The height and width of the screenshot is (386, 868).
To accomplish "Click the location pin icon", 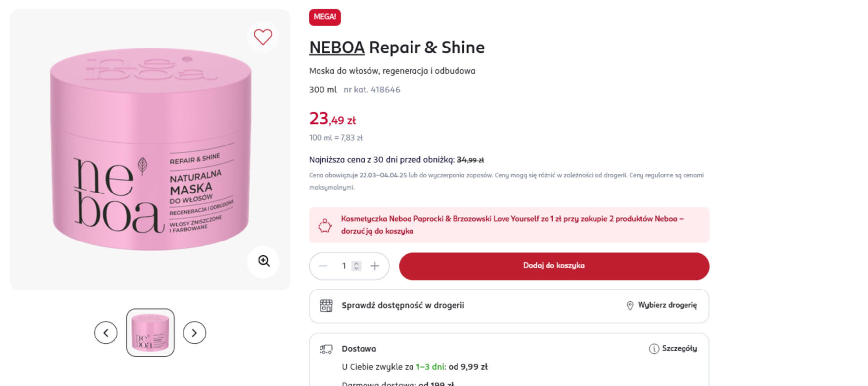I will click(x=630, y=306).
